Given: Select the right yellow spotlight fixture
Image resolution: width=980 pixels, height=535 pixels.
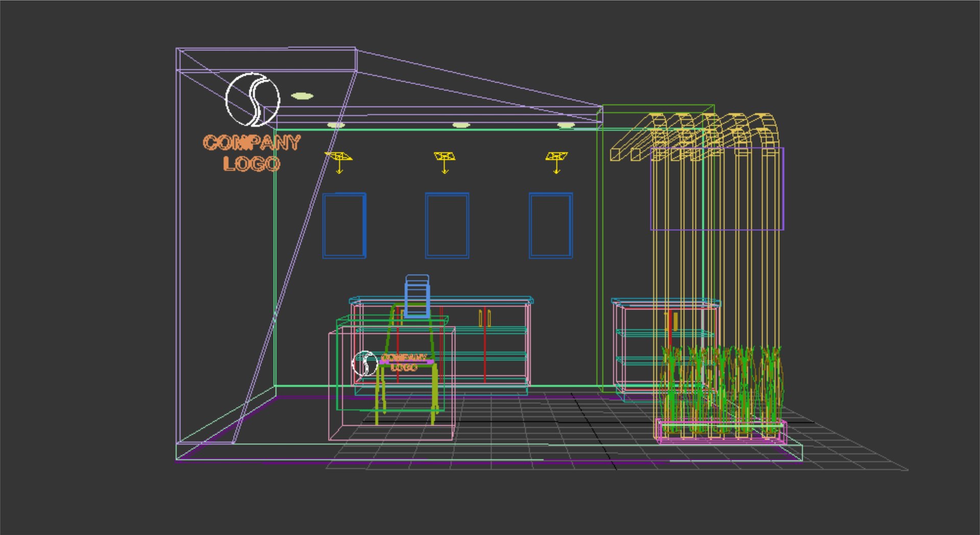Looking at the screenshot, I should [x=556, y=162].
